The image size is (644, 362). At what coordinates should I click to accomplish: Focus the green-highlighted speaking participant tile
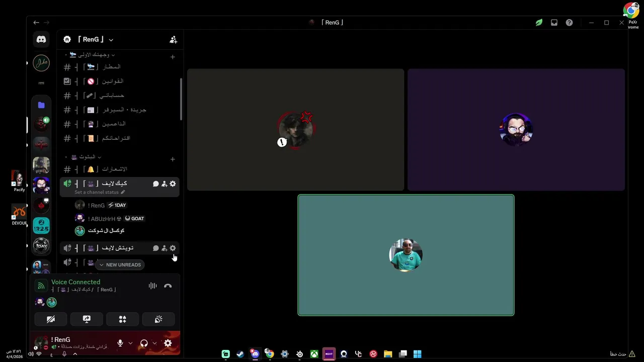[406, 255]
